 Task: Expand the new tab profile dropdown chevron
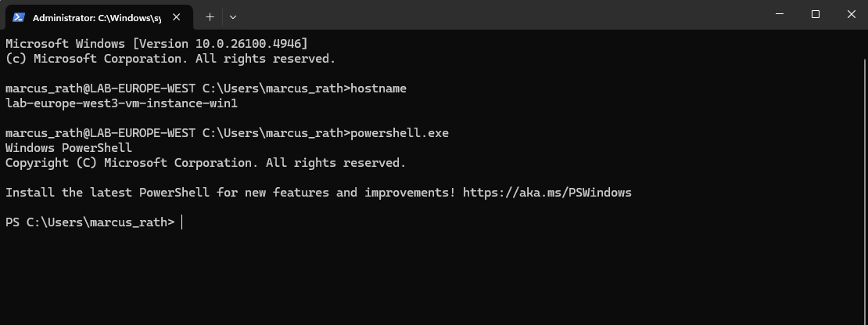[x=233, y=17]
